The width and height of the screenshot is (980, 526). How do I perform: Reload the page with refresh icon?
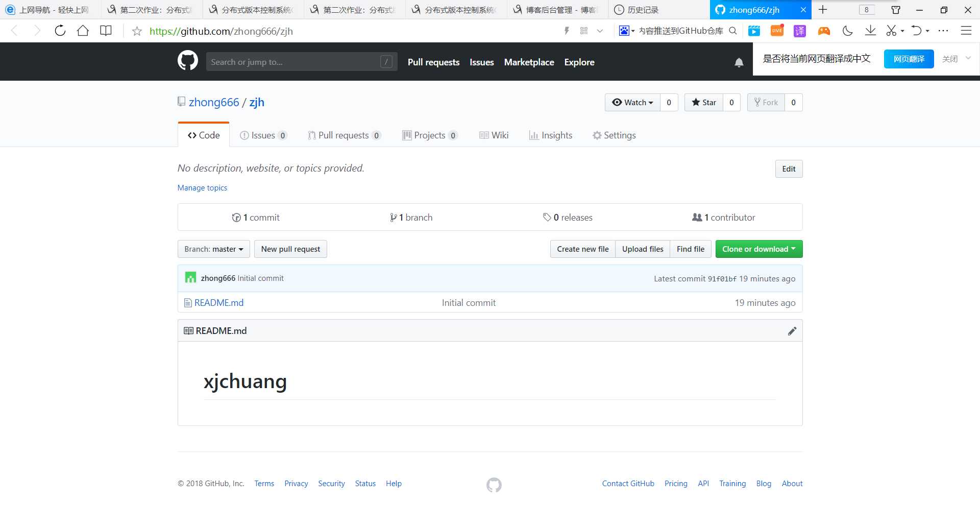click(60, 31)
